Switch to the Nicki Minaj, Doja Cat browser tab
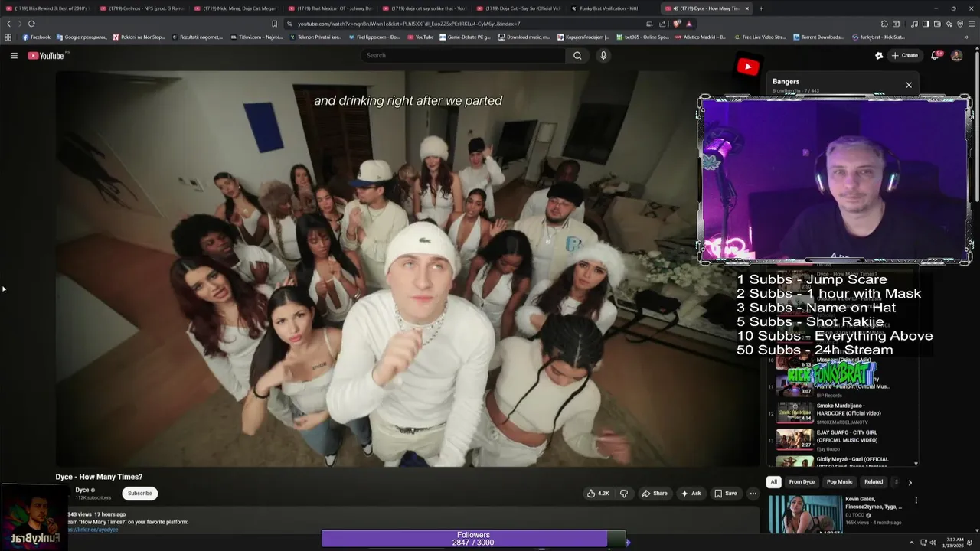Screen dimensions: 980x551 pyautogui.click(x=237, y=8)
